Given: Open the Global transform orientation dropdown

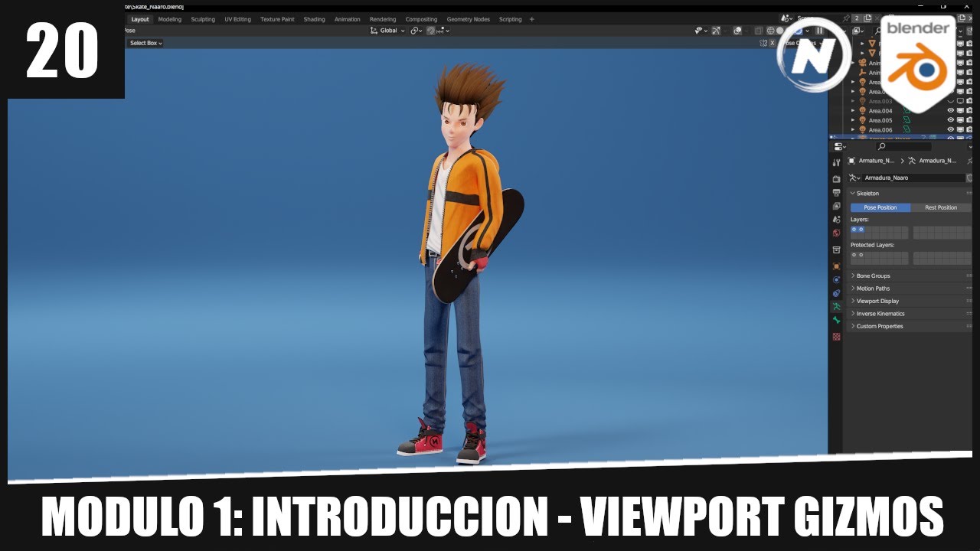Looking at the screenshot, I should click(387, 31).
